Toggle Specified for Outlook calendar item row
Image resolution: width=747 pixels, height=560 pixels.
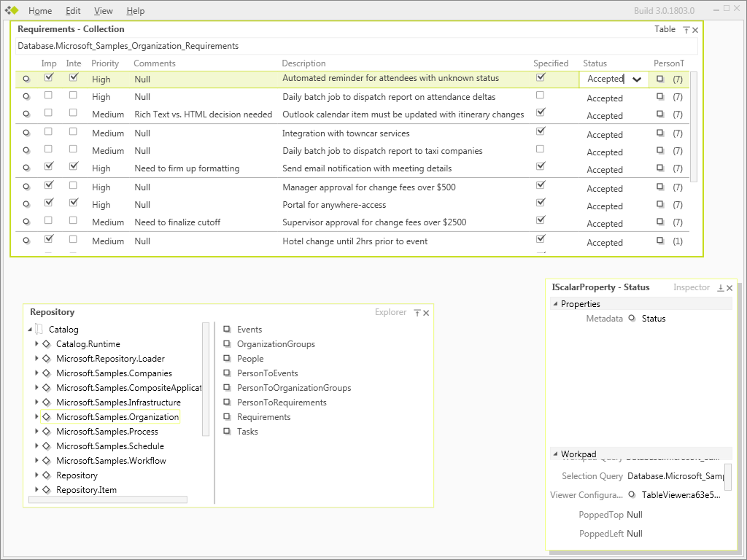coord(541,112)
